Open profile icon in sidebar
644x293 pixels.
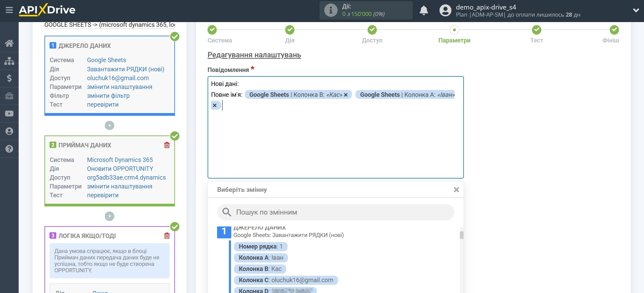click(9, 131)
